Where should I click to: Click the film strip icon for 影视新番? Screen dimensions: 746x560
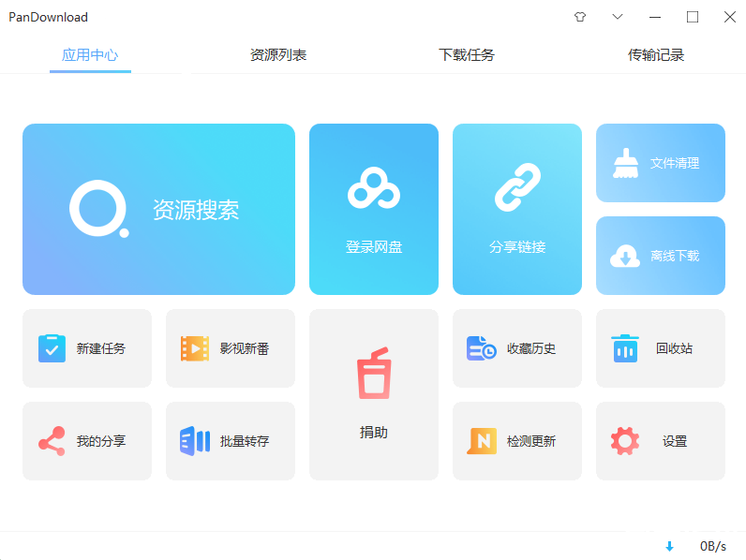tap(195, 348)
